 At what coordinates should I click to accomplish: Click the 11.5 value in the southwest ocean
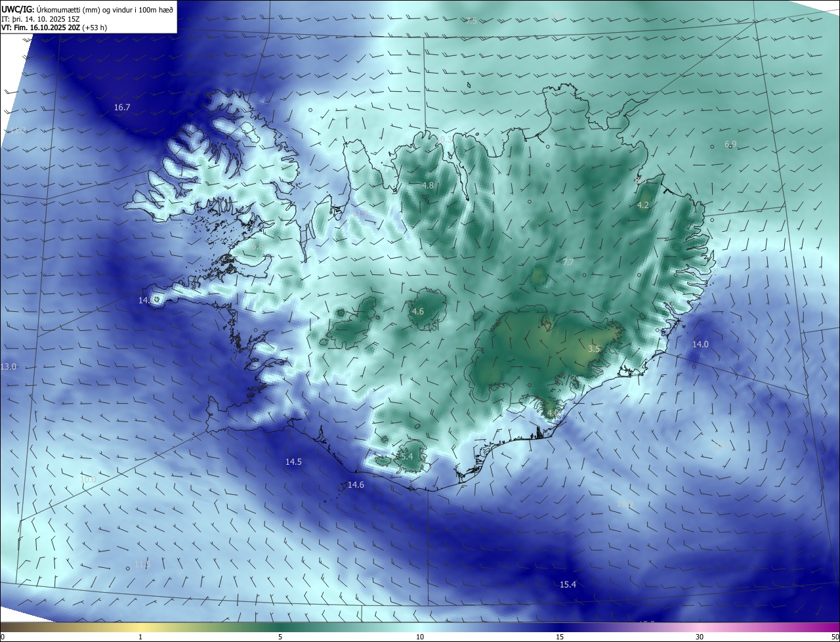142,565
